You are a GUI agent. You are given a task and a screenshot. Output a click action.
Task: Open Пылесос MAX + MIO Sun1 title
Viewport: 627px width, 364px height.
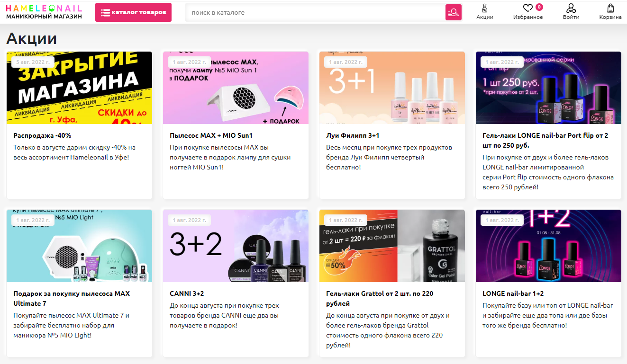[211, 135]
